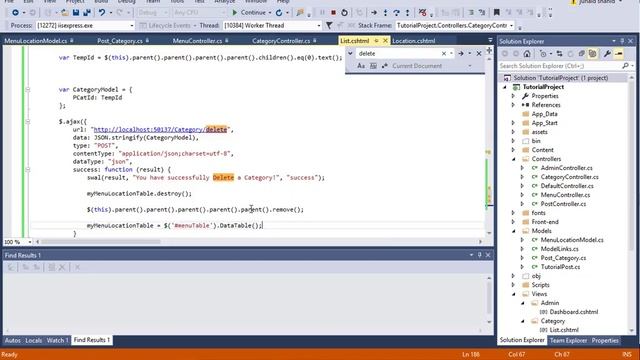The height and width of the screenshot is (360, 640).
Task: Click Solution Explorer Collapse All icon
Action: (x=581, y=54)
